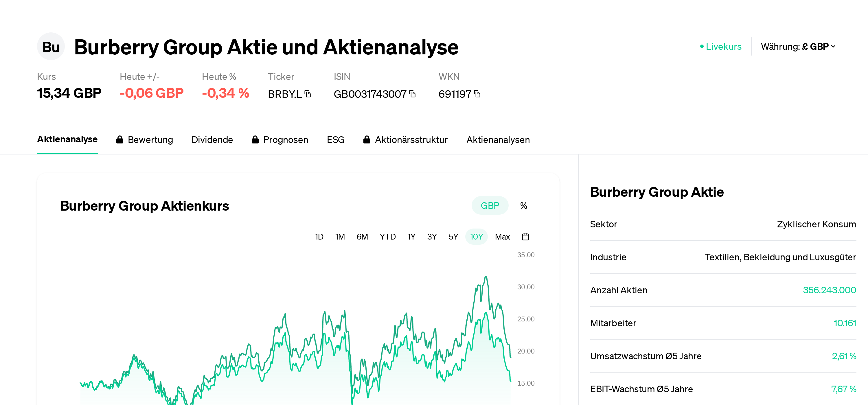Select the 1M chart range
This screenshot has height=405, width=868.
coord(340,237)
